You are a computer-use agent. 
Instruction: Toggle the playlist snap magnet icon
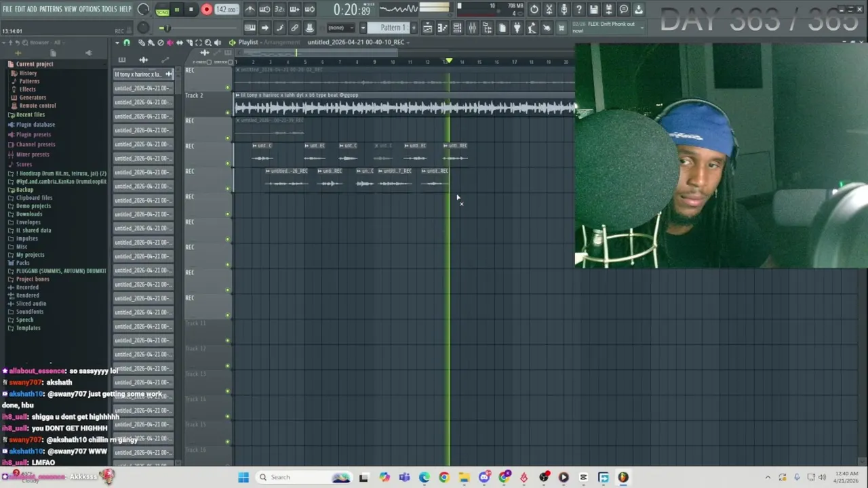click(126, 43)
